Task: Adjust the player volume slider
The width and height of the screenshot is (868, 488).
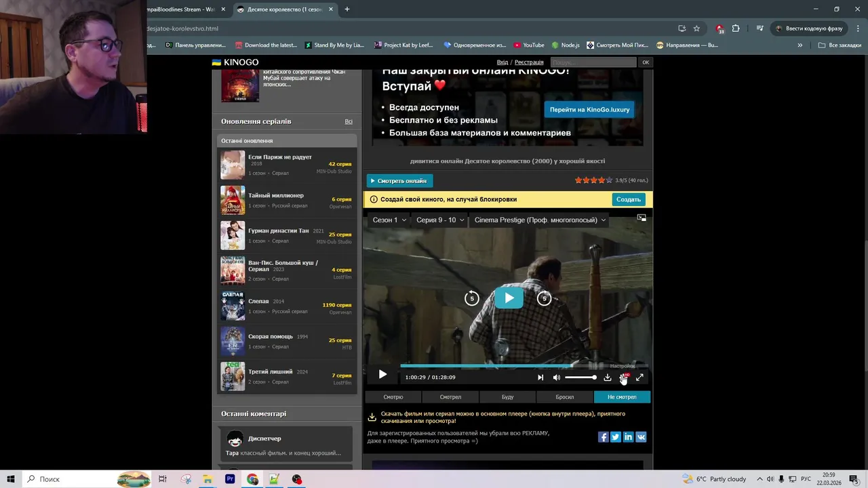Action: click(x=580, y=378)
